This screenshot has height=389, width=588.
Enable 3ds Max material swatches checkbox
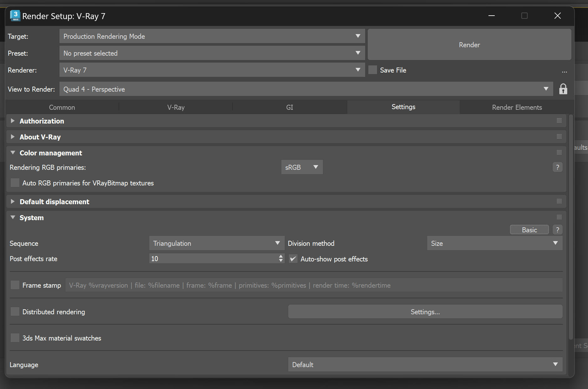[x=15, y=338]
